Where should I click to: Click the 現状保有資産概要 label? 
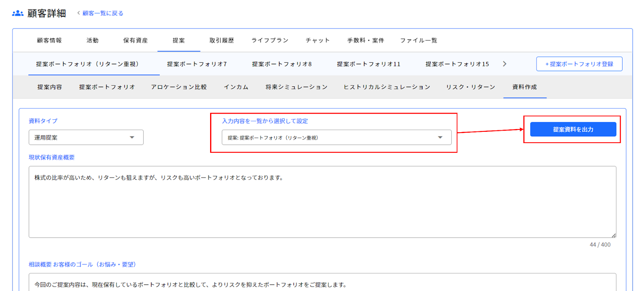click(52, 158)
